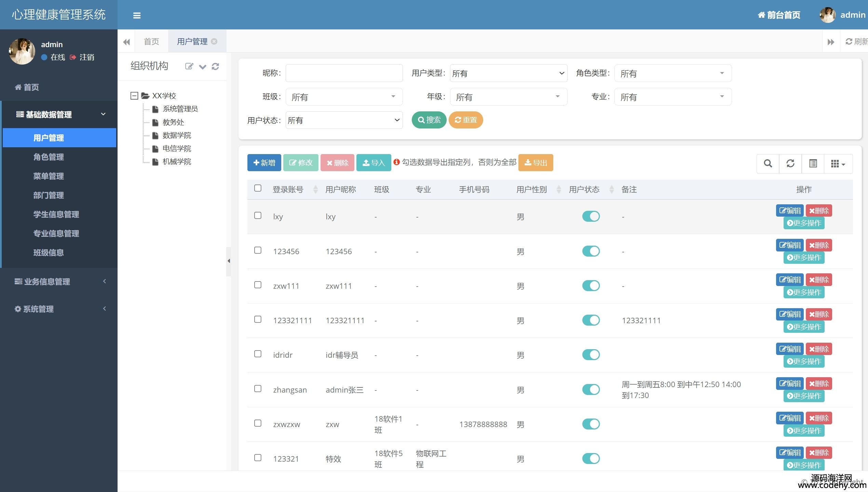
Task: Click the toolbar 删除 button
Action: 337,163
